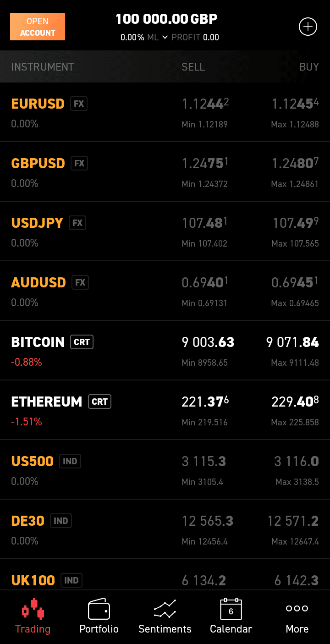Screen dimensions: 330x644
Task: Tap the CRT badge beside BITCOIN
Action: point(82,342)
